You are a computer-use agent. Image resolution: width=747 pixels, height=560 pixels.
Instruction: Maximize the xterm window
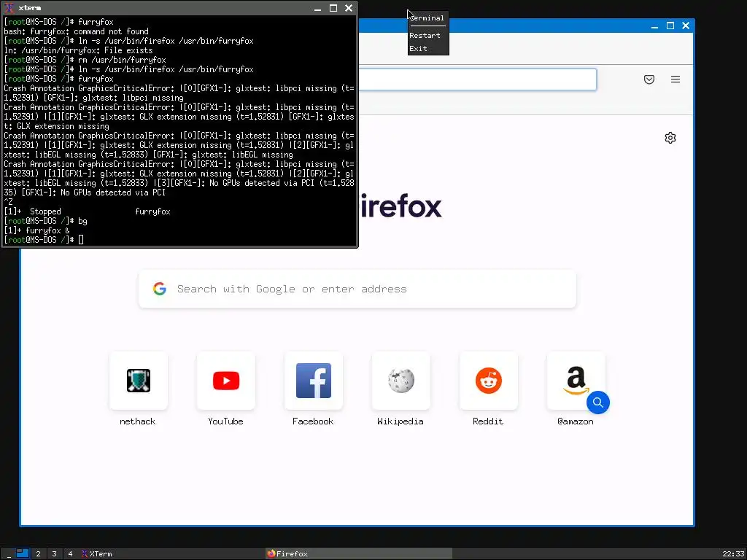click(x=333, y=8)
